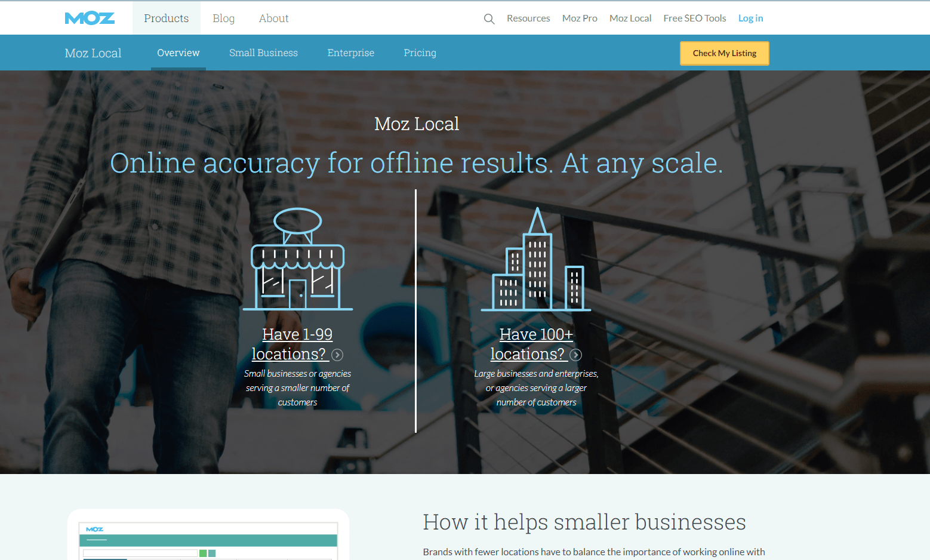Switch to the Small Business tab
The height and width of the screenshot is (560, 930).
tap(263, 53)
